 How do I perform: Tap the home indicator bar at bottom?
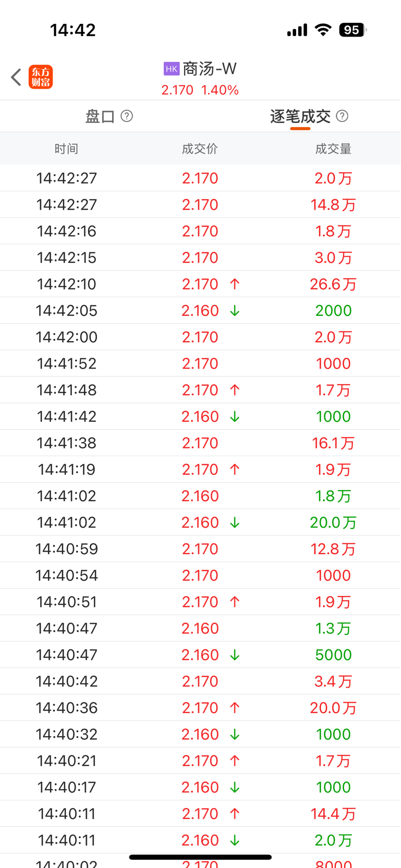click(x=200, y=857)
